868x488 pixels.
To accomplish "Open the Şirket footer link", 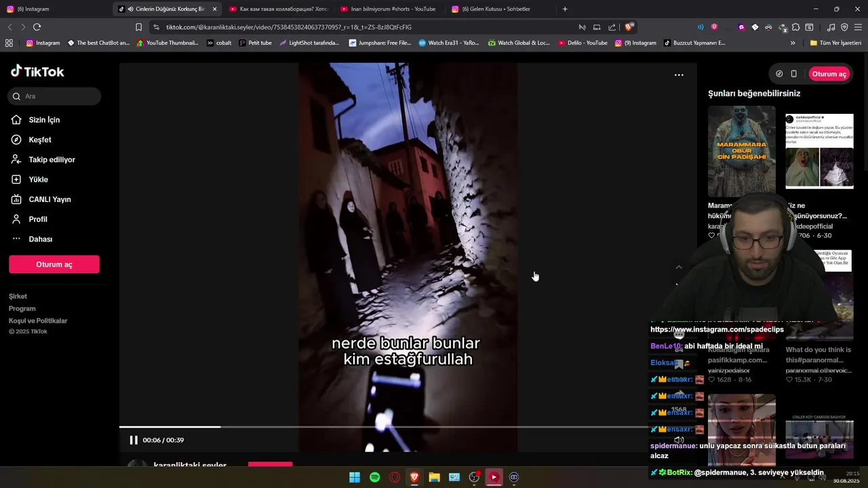I will click(18, 296).
